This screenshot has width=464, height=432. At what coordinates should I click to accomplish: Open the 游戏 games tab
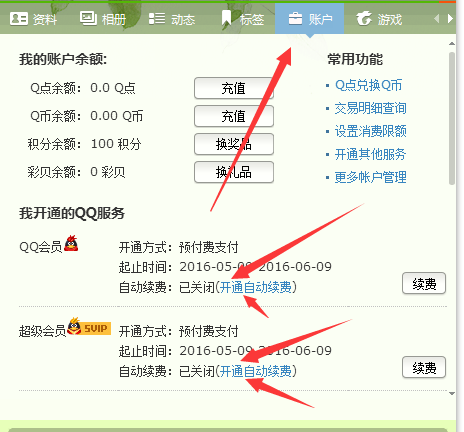pyautogui.click(x=379, y=19)
